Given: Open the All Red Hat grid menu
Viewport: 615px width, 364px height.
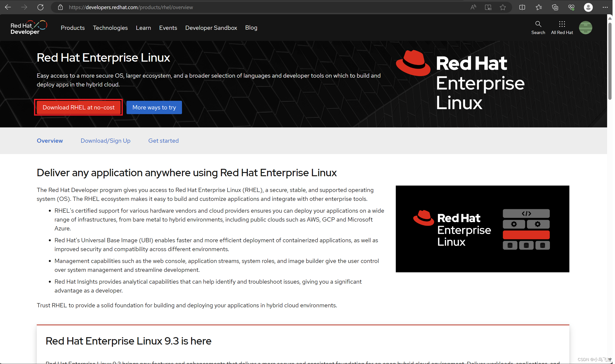Looking at the screenshot, I should click(562, 27).
